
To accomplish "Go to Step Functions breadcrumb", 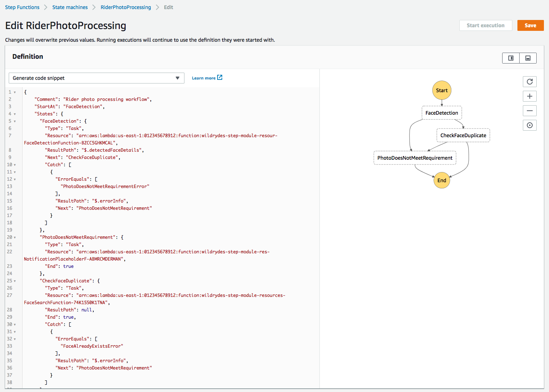I will 22,7.
